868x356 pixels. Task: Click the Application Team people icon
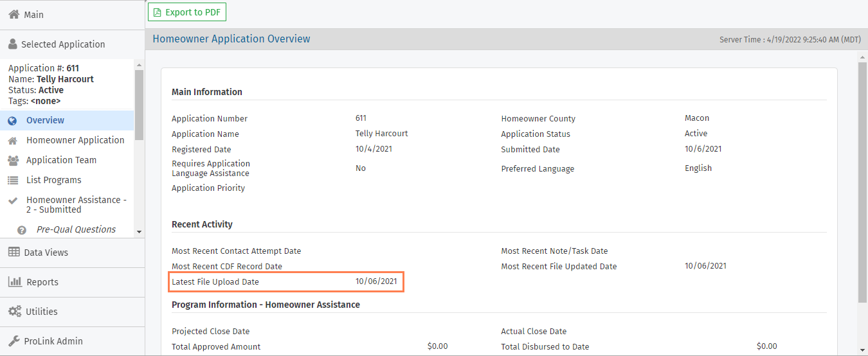pyautogui.click(x=13, y=160)
